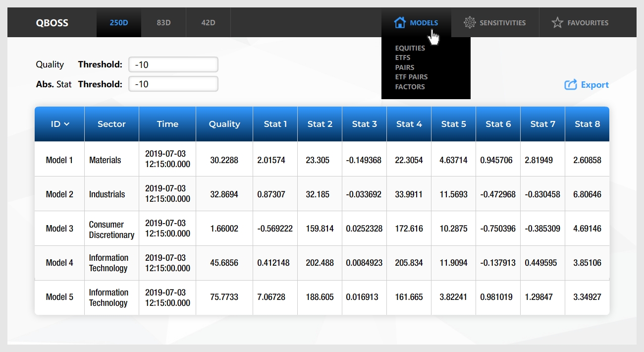Click the Sensitivities gear icon
644x352 pixels.
469,22
